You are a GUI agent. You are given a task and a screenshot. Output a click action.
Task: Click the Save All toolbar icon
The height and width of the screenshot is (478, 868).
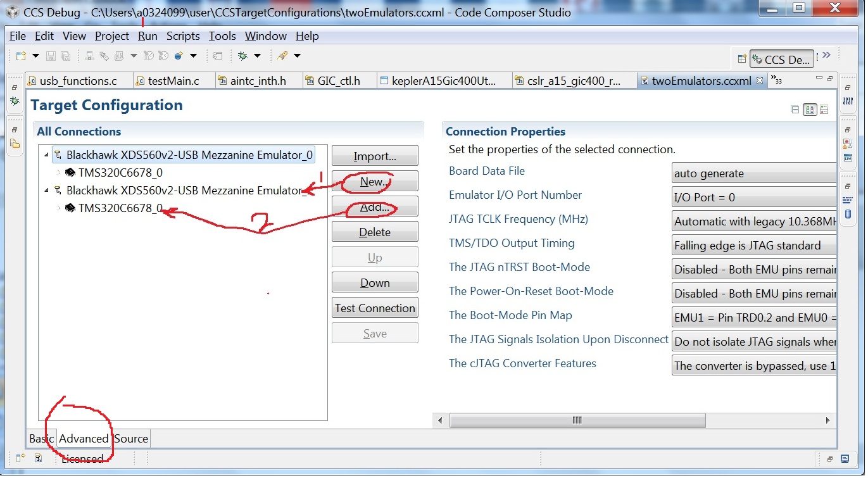pos(66,56)
